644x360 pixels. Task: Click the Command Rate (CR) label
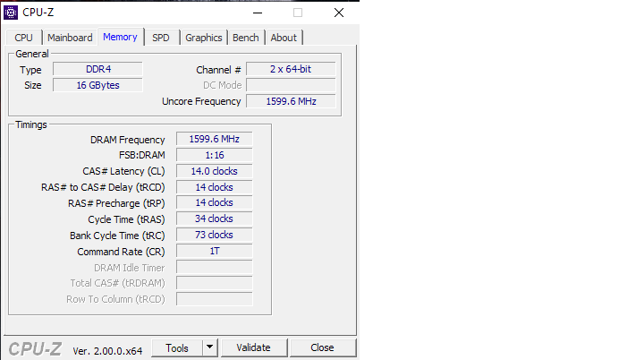pyautogui.click(x=121, y=252)
